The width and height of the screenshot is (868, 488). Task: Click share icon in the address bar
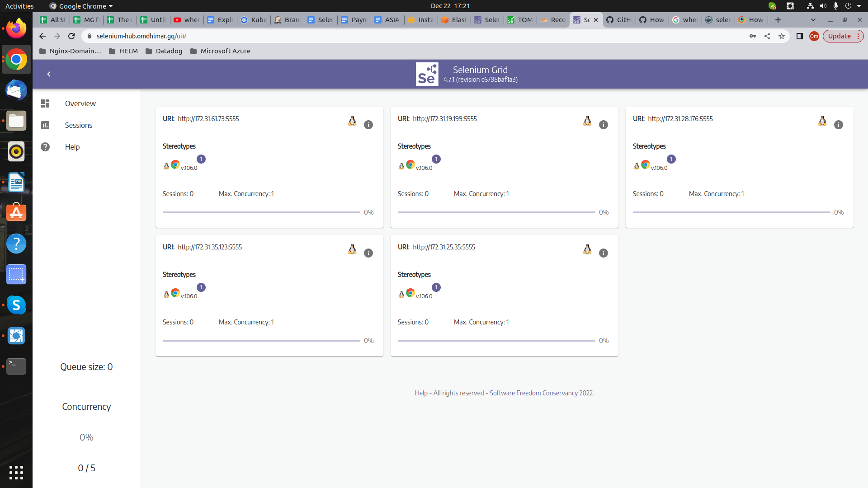point(767,36)
